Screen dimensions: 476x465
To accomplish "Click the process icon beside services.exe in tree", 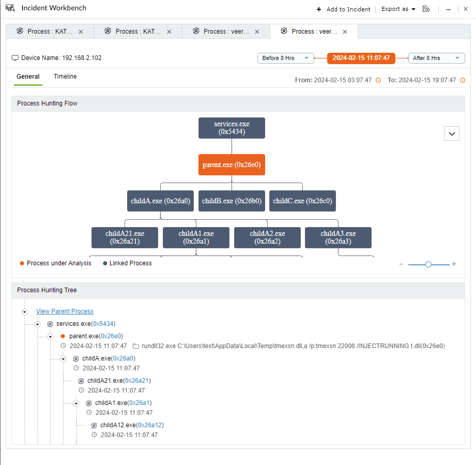I will pyautogui.click(x=49, y=324).
